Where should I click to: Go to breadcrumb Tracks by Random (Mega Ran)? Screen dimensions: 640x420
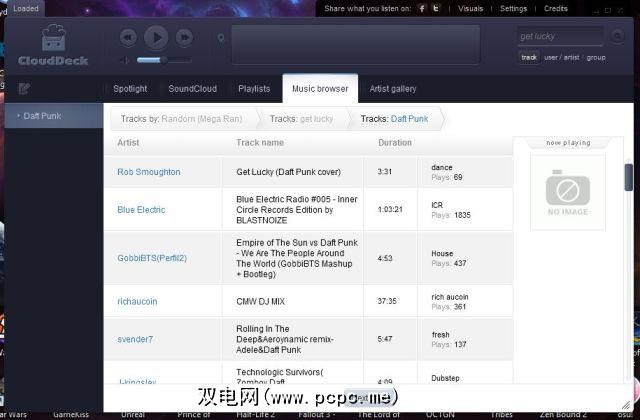181,119
